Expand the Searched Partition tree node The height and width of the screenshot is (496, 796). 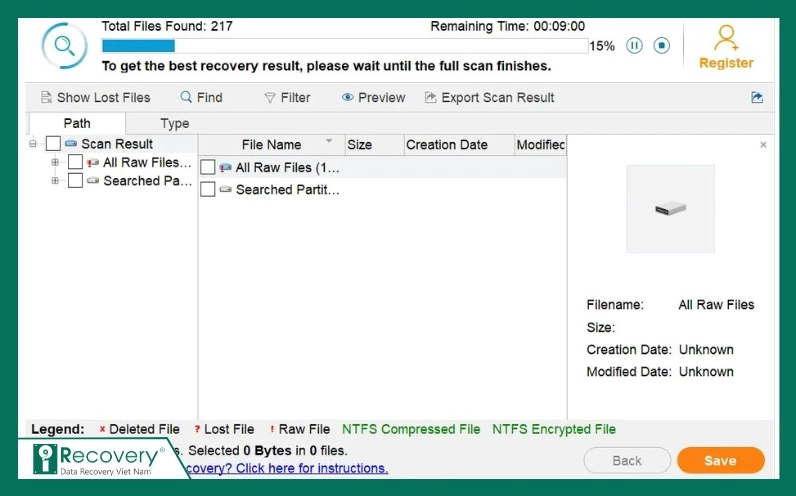click(55, 181)
